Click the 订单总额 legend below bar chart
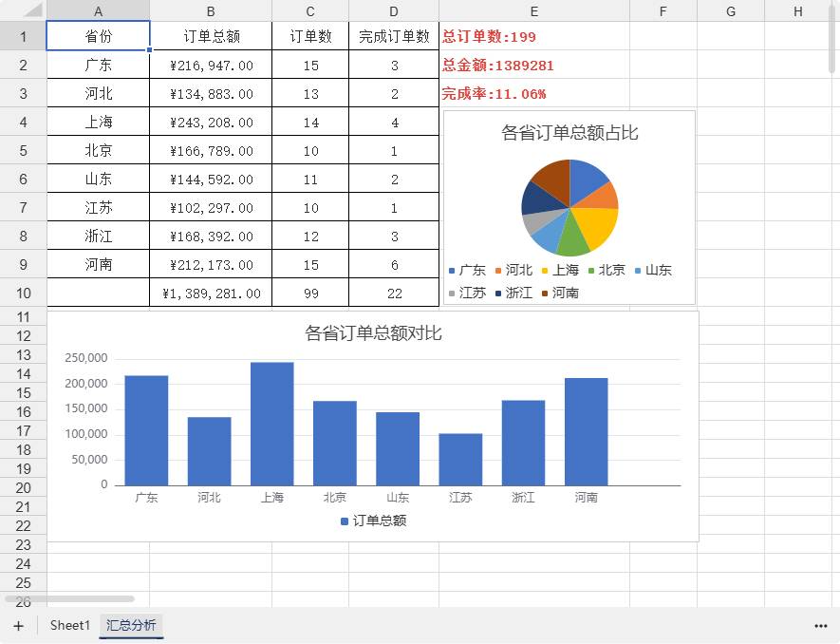 (373, 521)
